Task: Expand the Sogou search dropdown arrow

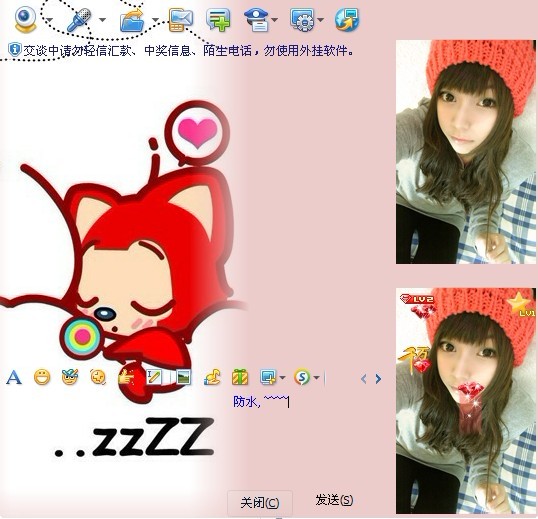Action: 316,378
